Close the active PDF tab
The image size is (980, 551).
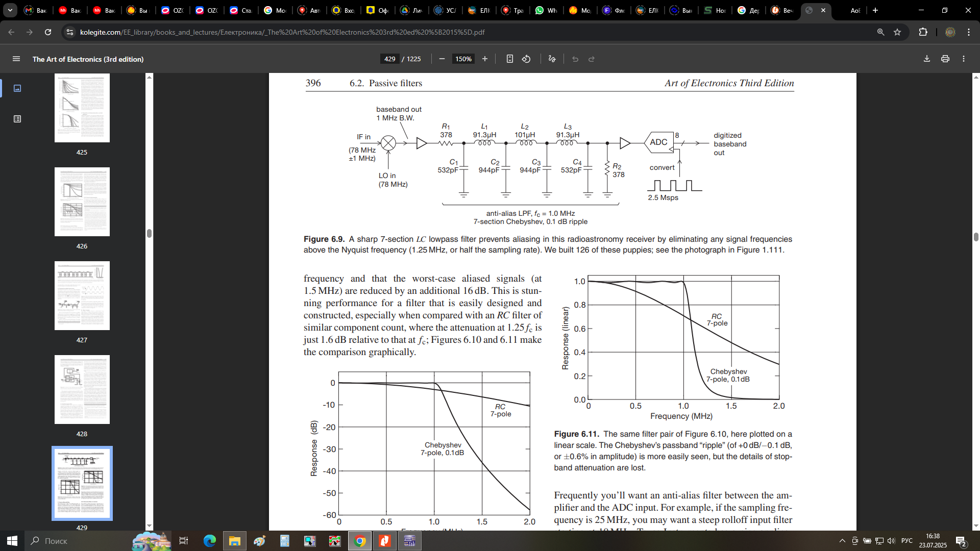(823, 10)
